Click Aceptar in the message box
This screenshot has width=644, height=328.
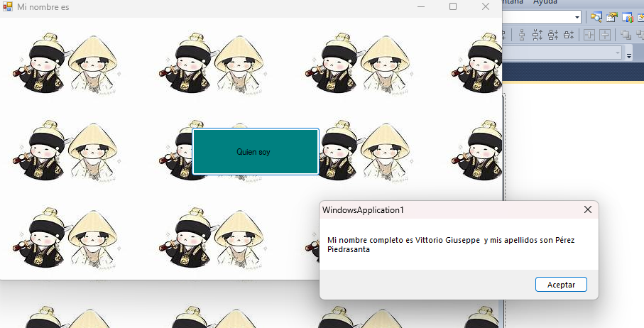(x=561, y=285)
